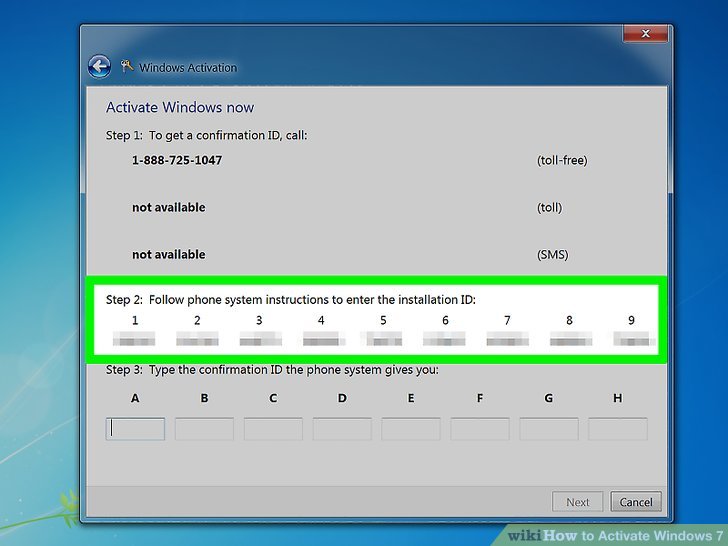Click the Step 2 installation ID instruction

[x=291, y=300]
